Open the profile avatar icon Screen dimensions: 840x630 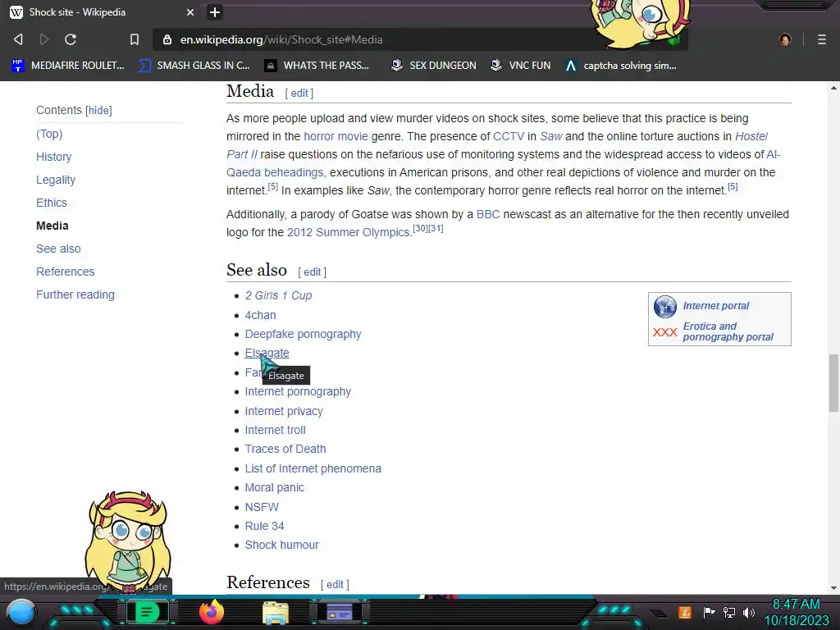785,39
